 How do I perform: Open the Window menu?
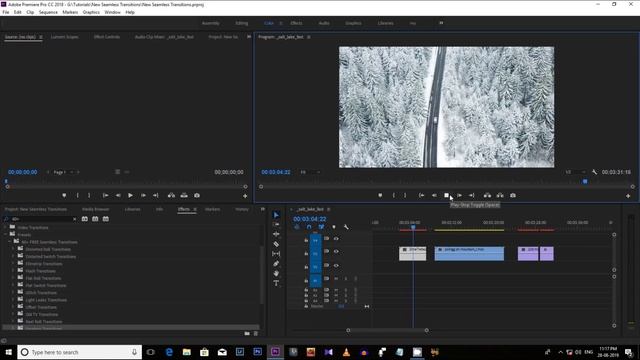click(x=112, y=12)
